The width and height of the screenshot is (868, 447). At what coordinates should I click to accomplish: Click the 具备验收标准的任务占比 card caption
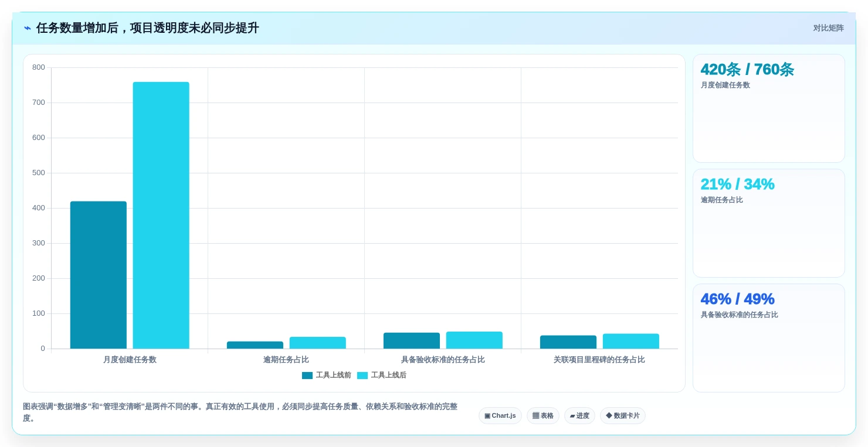pyautogui.click(x=739, y=315)
